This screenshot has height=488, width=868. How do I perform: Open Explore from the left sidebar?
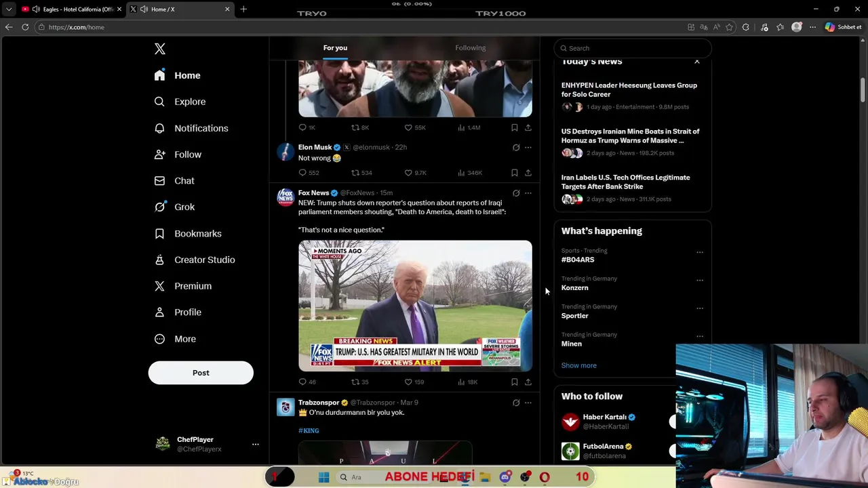tap(180, 102)
